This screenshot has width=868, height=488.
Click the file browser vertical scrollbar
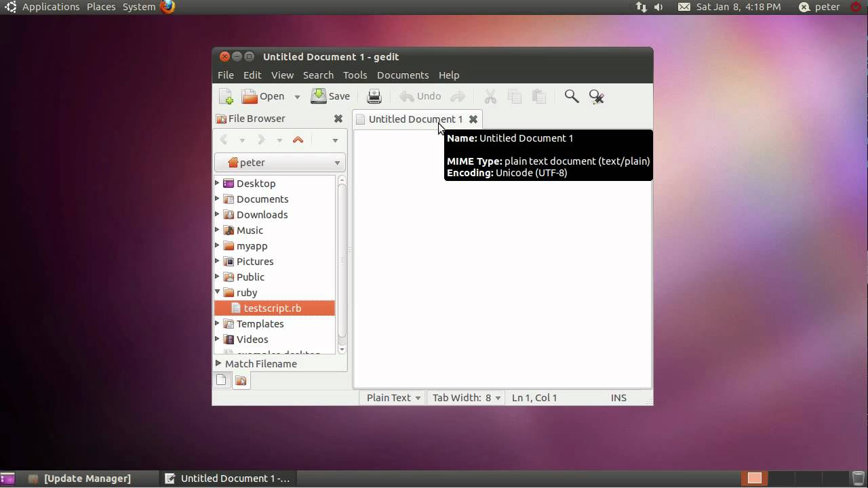point(342,264)
